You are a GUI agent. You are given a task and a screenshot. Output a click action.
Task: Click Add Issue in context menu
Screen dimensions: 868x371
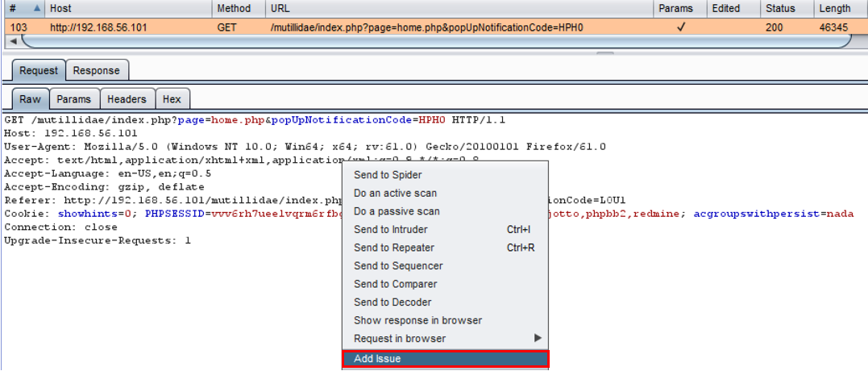pos(445,359)
